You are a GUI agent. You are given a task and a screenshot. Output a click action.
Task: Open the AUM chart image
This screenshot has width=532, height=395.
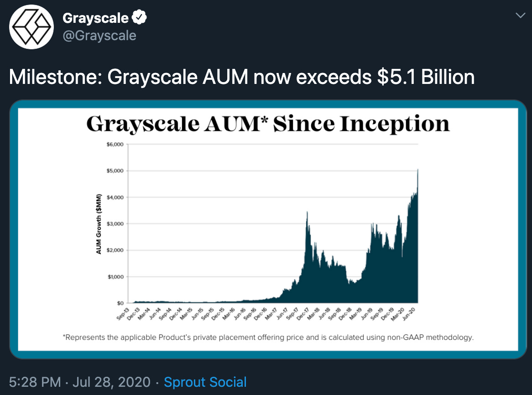[268, 229]
